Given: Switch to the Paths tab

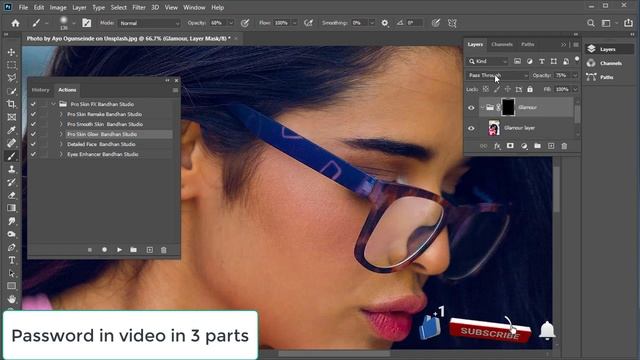Looking at the screenshot, I should tap(527, 44).
